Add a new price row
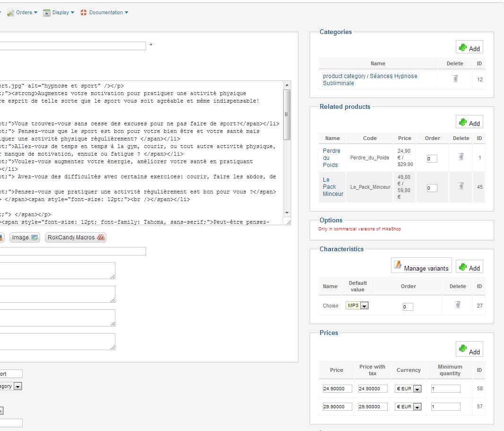The image size is (504, 431). pyautogui.click(x=469, y=351)
